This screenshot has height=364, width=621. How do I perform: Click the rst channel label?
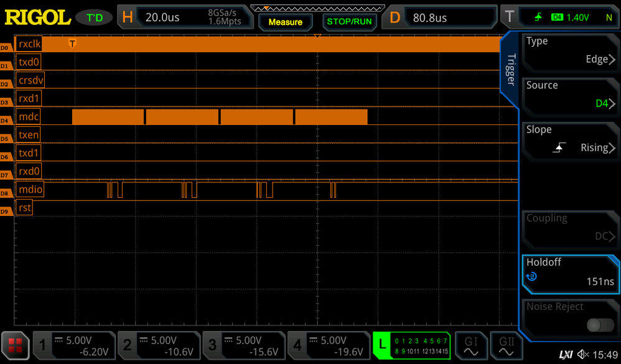pyautogui.click(x=24, y=208)
